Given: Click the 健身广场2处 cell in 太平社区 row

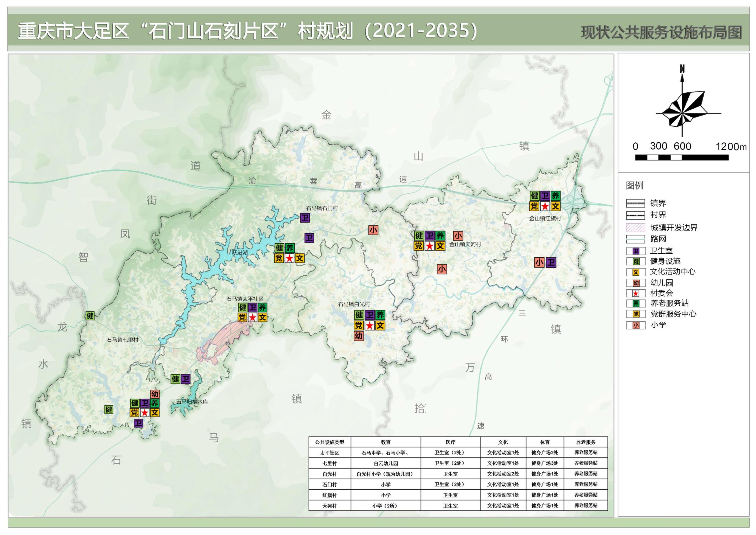Looking at the screenshot, I should coord(545,453).
